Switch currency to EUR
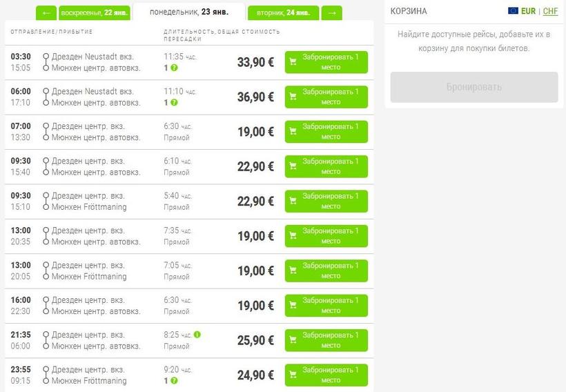Image resolution: width=566 pixels, height=392 pixels. (529, 11)
